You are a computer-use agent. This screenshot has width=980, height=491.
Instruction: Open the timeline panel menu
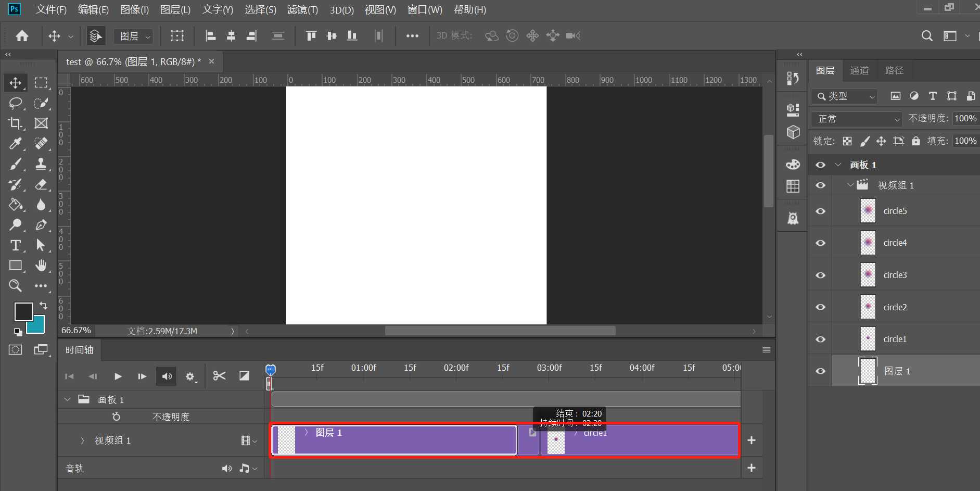(x=767, y=350)
